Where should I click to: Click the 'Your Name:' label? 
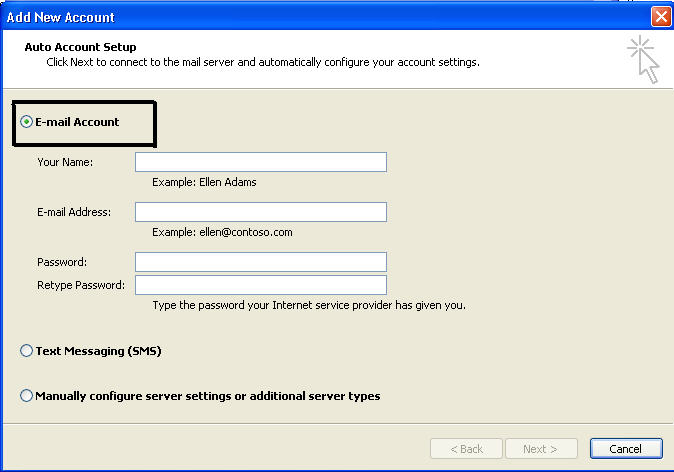click(65, 162)
